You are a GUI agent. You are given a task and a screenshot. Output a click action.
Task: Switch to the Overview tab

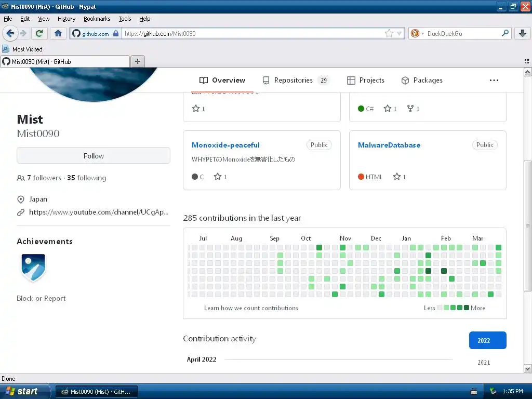(222, 81)
